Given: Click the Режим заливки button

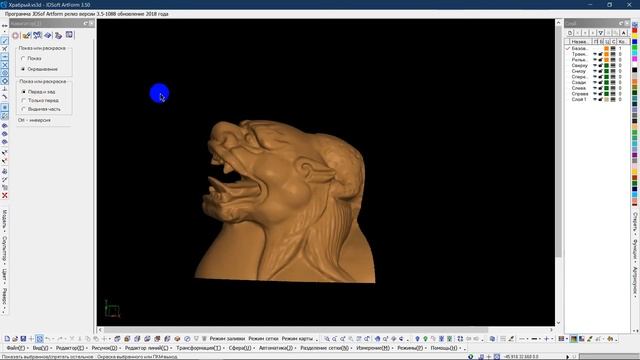Looking at the screenshot, I should 227,339.
